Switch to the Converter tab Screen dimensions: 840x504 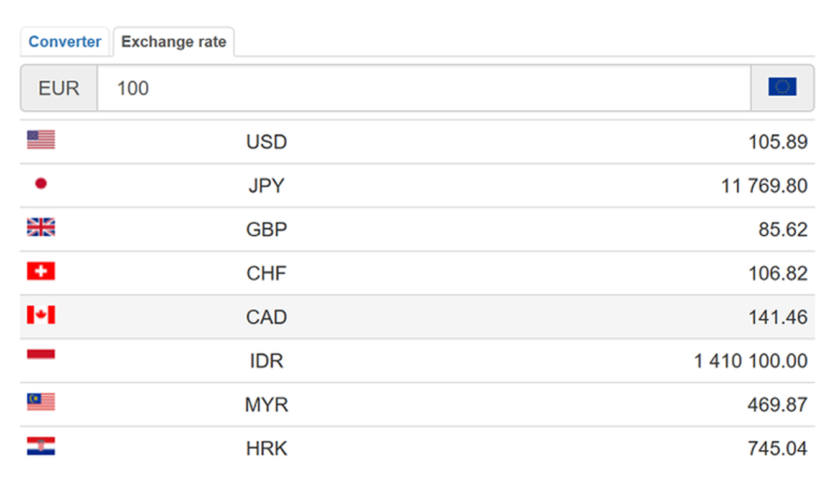[x=65, y=42]
